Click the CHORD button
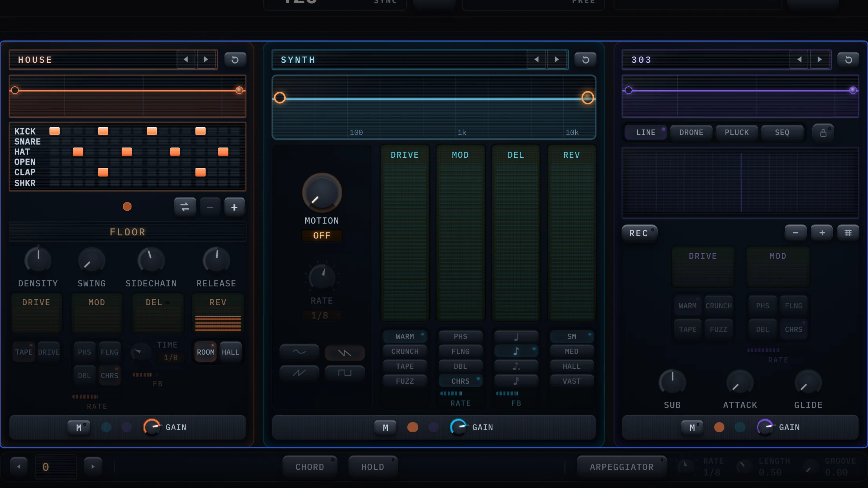Screen dimensions: 868x488 coord(310,467)
